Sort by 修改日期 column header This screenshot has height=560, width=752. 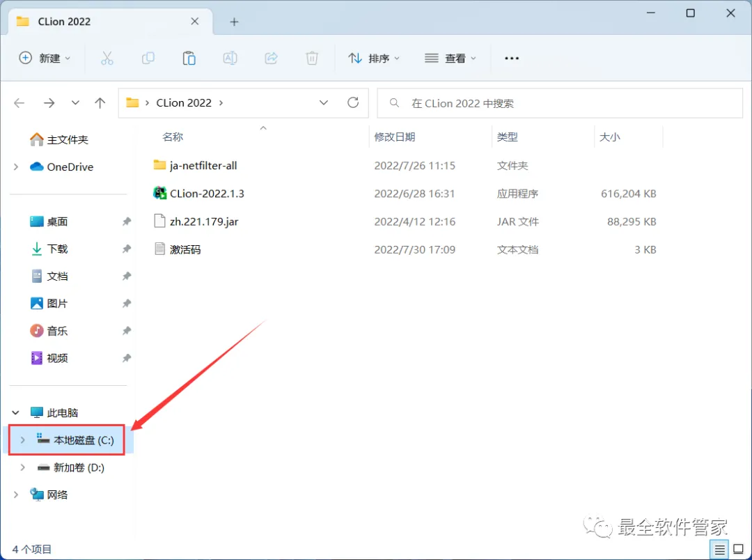394,137
